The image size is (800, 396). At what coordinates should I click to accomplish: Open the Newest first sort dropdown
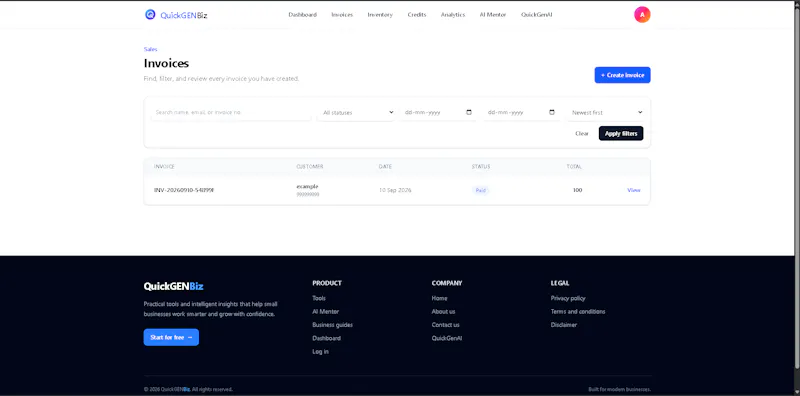pyautogui.click(x=607, y=112)
